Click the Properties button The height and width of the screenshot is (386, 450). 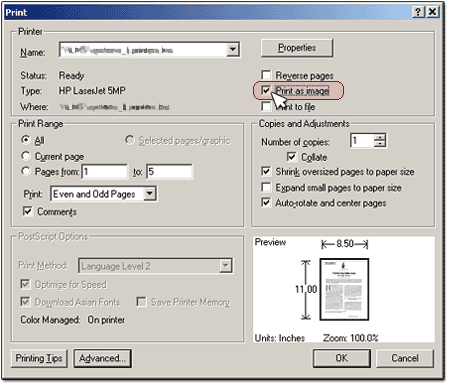[297, 48]
